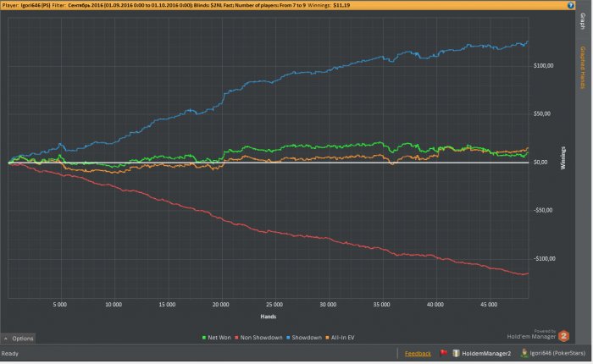The image size is (593, 364).
Task: Click the $50,00 y-axis label
Action: (x=542, y=113)
